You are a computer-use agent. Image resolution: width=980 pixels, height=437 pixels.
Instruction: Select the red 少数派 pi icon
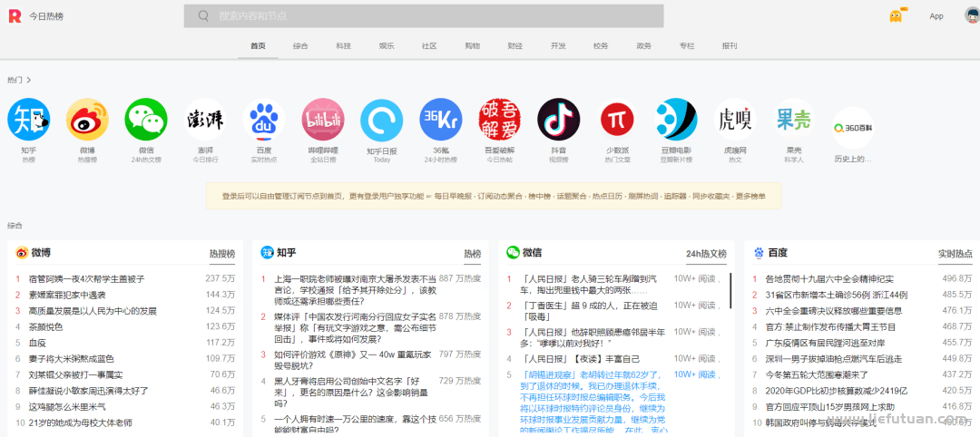617,120
